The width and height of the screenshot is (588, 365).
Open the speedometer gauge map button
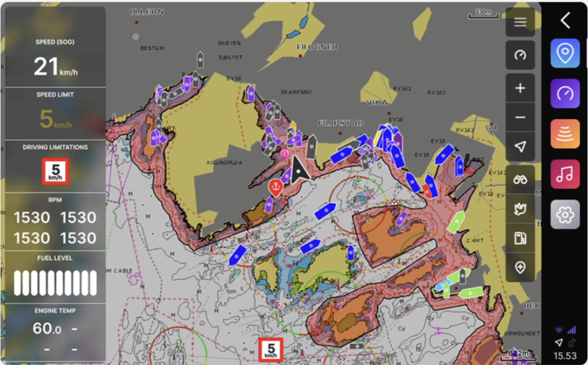[x=520, y=56]
